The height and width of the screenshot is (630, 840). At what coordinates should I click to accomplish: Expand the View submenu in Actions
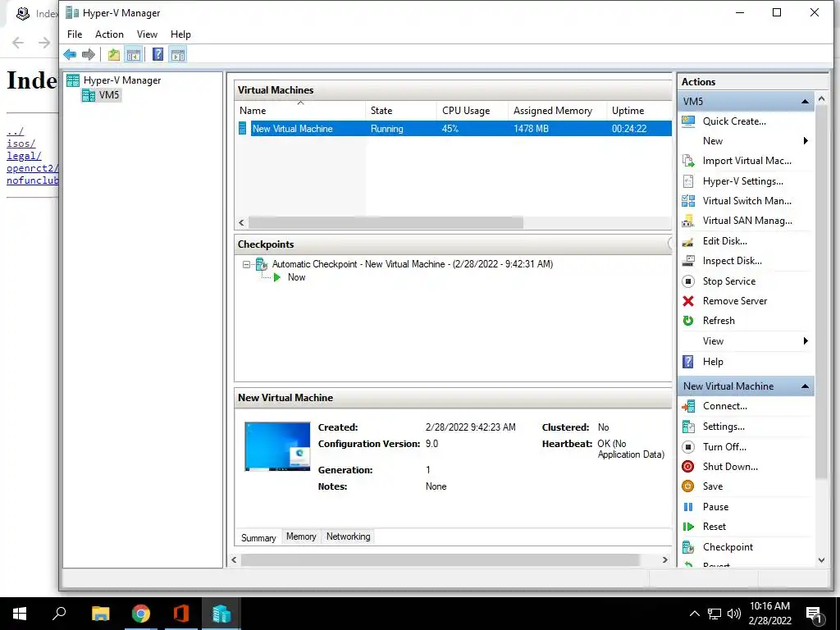[746, 341]
